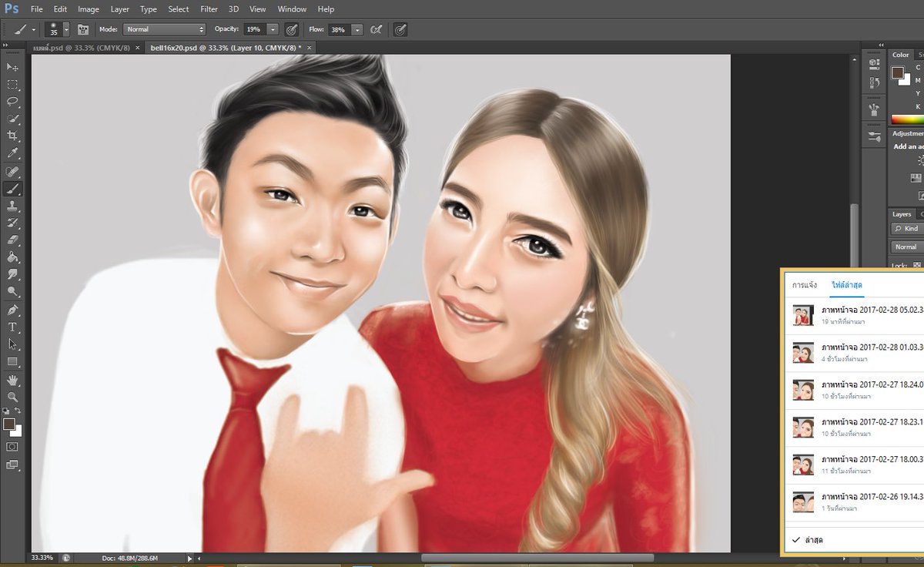Select the ไฟล์ล่าสุด tab in popup
The width and height of the screenshot is (924, 567).
coord(847,285)
